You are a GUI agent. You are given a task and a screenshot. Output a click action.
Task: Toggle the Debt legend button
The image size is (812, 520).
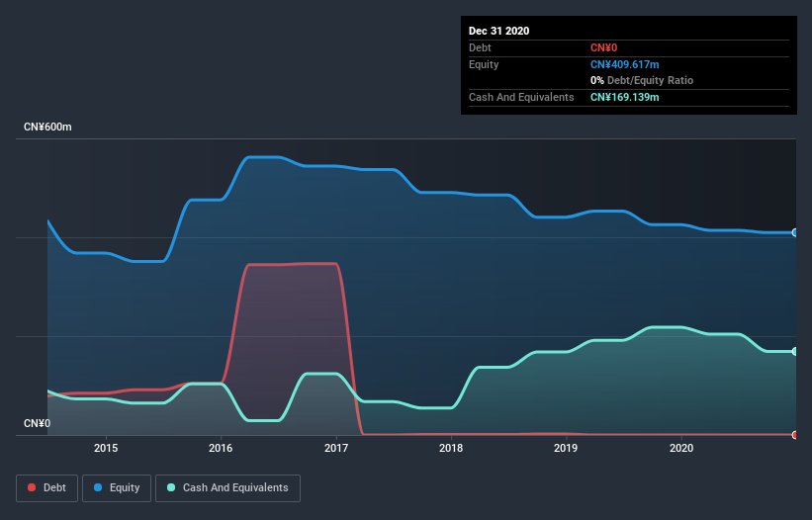point(46,488)
